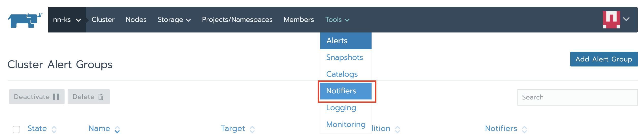The width and height of the screenshot is (644, 136).
Task: Go to the Nodes page
Action: click(136, 20)
